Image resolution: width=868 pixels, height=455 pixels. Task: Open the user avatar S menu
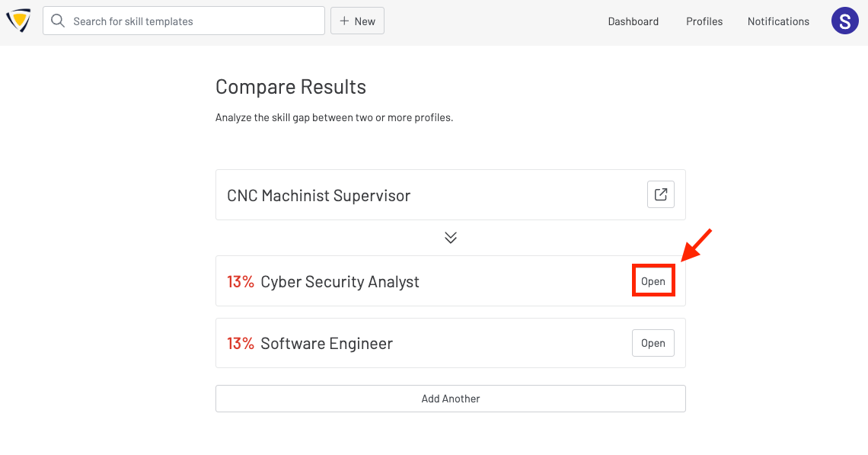[x=844, y=21]
